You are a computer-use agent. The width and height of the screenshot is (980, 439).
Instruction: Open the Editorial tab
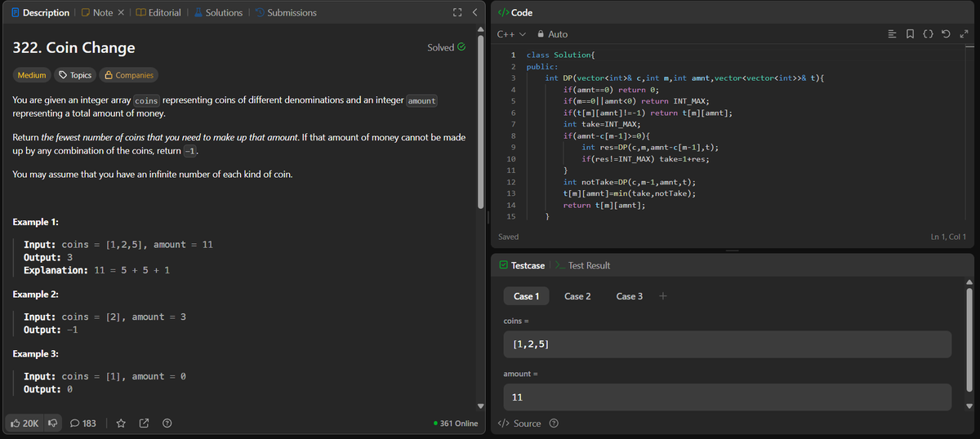pos(158,12)
